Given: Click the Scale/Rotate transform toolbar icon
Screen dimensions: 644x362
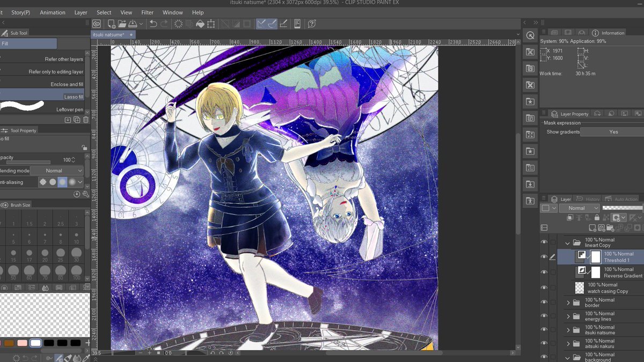Looking at the screenshot, I should point(211,24).
